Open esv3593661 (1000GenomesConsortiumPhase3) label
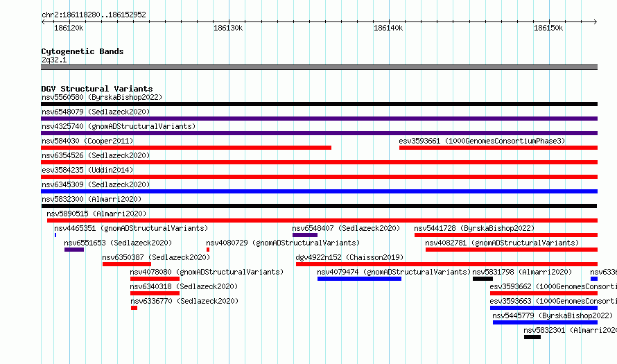 click(482, 141)
